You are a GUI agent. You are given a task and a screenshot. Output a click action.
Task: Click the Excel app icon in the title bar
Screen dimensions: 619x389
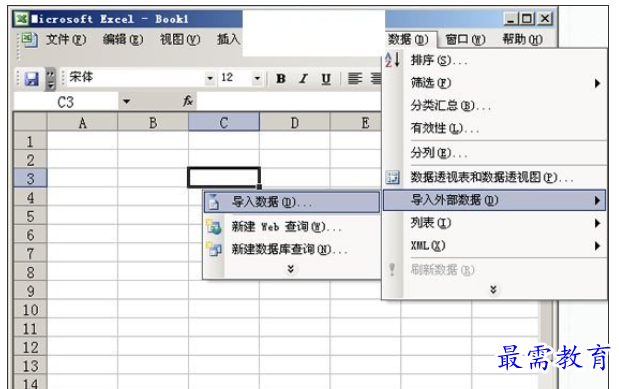pyautogui.click(x=22, y=19)
